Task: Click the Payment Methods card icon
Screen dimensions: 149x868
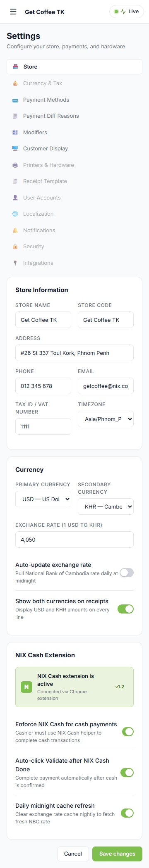Action: (15, 100)
